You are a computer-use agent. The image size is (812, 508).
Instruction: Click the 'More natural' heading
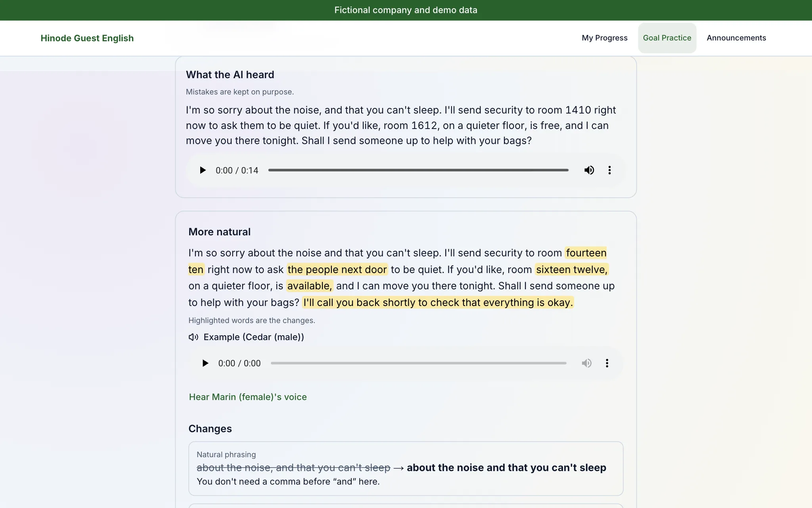(219, 232)
